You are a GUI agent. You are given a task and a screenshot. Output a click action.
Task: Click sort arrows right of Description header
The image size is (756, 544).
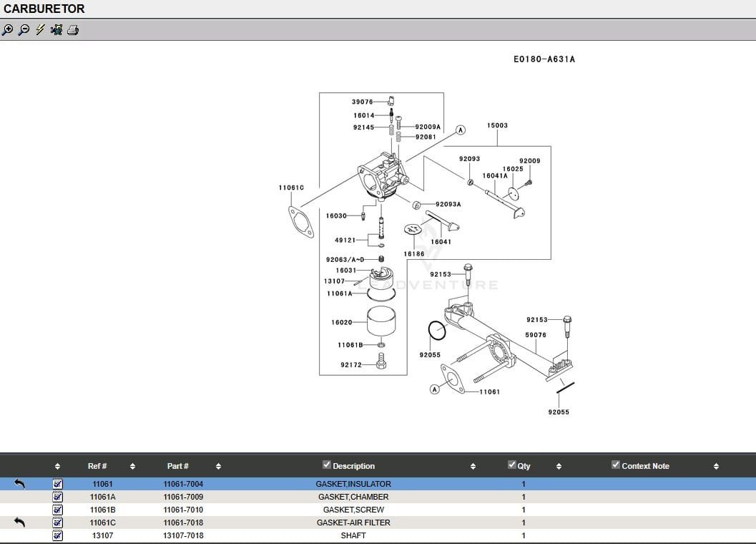click(x=473, y=467)
